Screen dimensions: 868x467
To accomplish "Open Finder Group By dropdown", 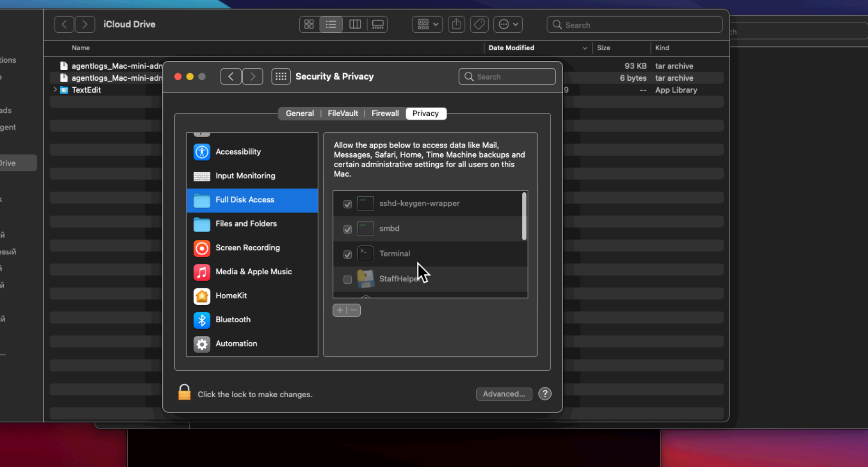I will [x=427, y=24].
